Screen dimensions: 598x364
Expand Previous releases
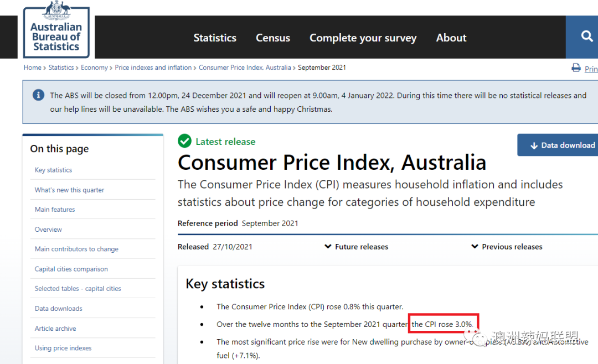click(x=507, y=247)
